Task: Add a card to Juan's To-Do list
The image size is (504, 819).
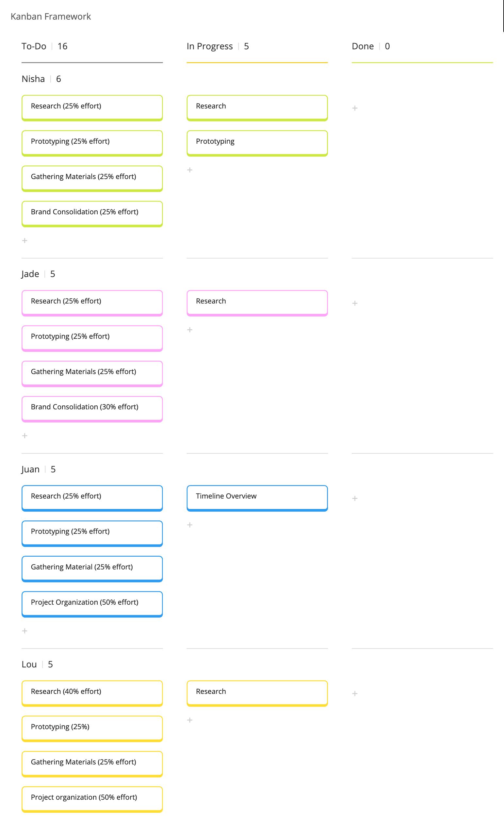Action: [25, 631]
